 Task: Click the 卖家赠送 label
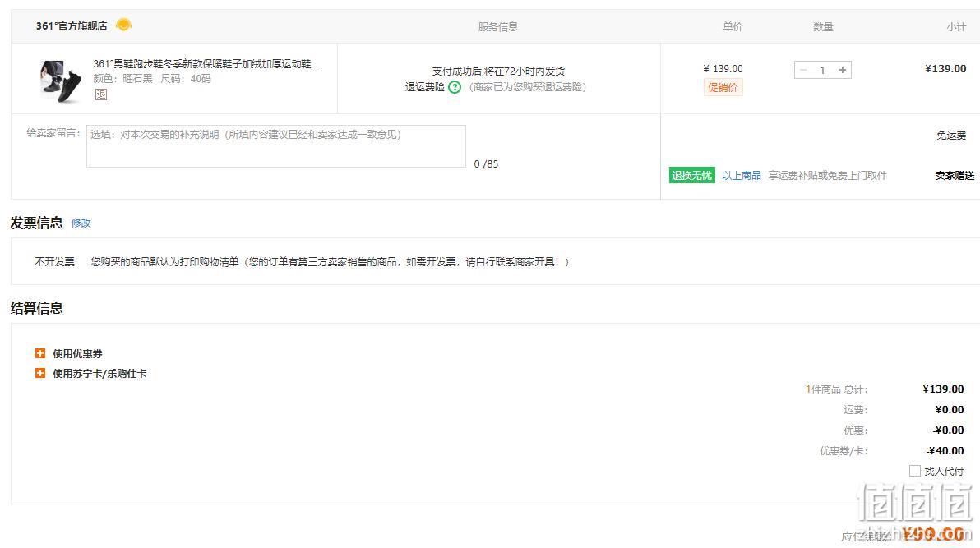(955, 176)
